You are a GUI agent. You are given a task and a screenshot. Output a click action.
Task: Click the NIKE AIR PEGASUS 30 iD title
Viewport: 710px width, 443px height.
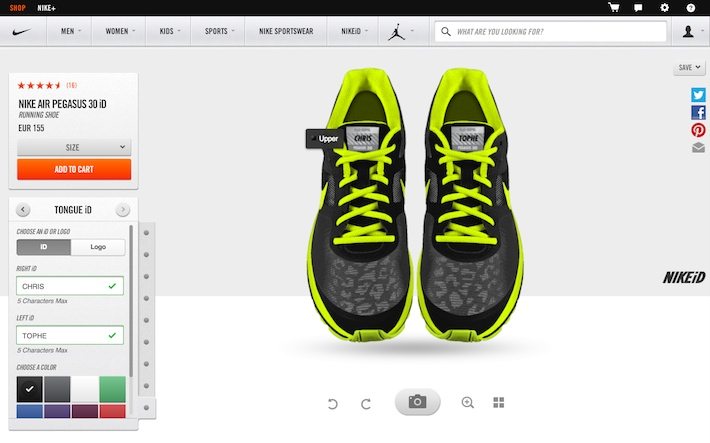click(x=62, y=104)
